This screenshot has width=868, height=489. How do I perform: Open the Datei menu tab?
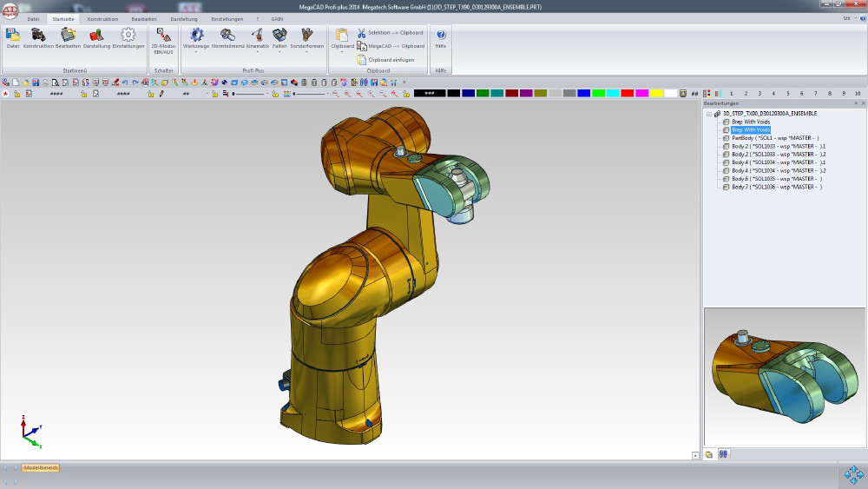coord(33,18)
